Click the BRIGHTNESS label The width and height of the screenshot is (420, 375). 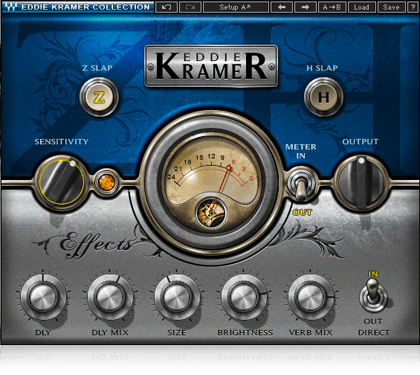click(x=245, y=332)
